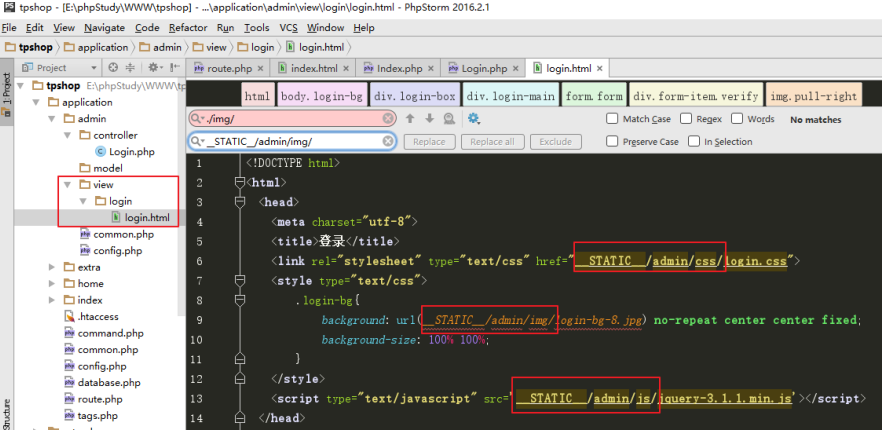The width and height of the screenshot is (886, 434).
Task: Open the Project panel settings gear
Action: pos(153,68)
